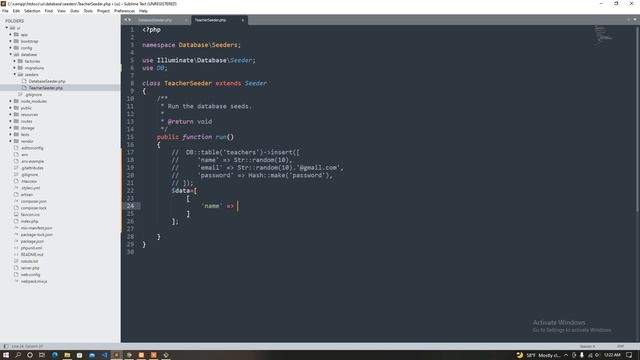The image size is (640, 360).
Task: Open the phpunit.xml file
Action: coord(31,248)
